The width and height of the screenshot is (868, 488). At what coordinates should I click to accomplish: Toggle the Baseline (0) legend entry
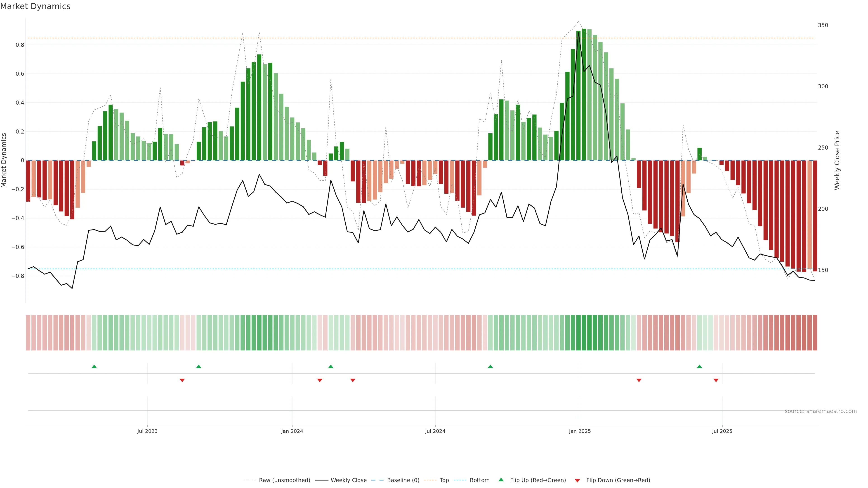click(x=403, y=480)
